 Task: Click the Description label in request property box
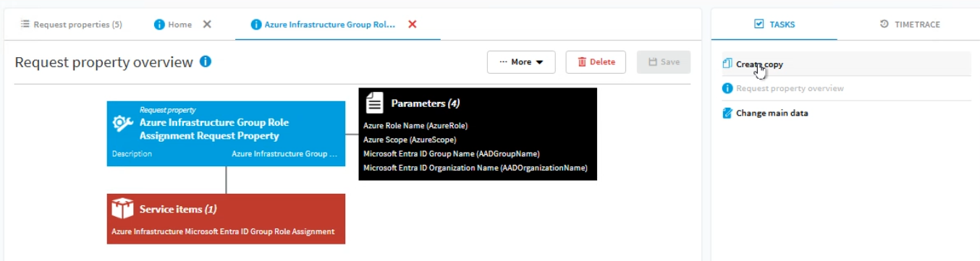point(132,154)
